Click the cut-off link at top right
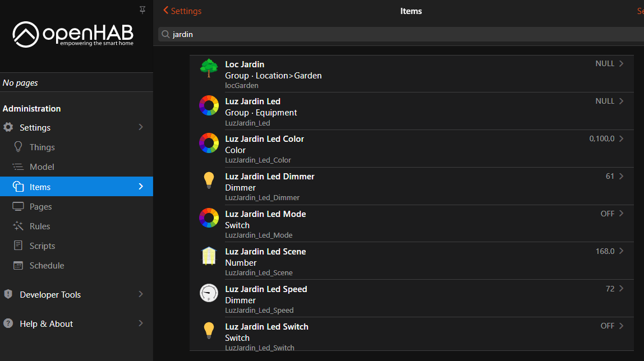 click(640, 11)
